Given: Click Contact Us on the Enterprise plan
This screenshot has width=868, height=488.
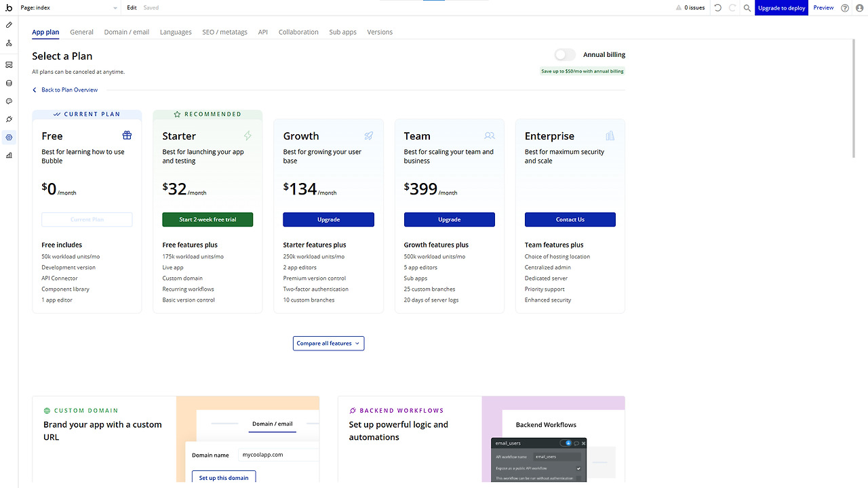Looking at the screenshot, I should tap(570, 220).
